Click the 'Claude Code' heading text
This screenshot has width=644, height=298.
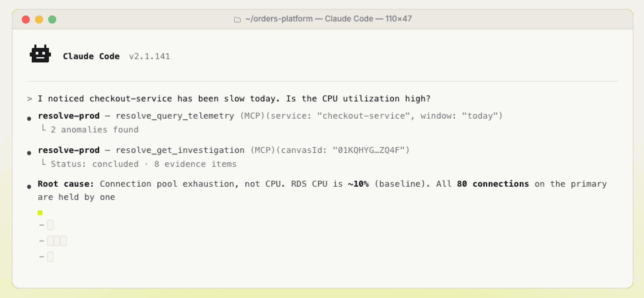[91, 56]
